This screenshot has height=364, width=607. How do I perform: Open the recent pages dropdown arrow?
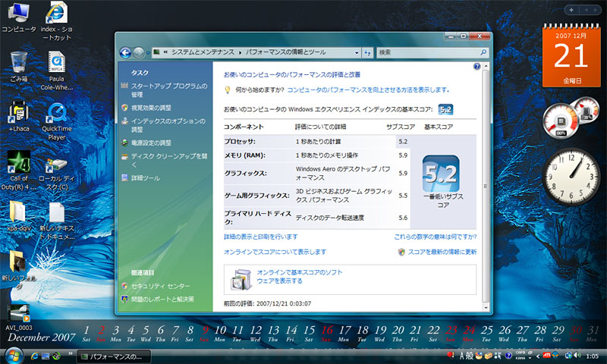148,52
